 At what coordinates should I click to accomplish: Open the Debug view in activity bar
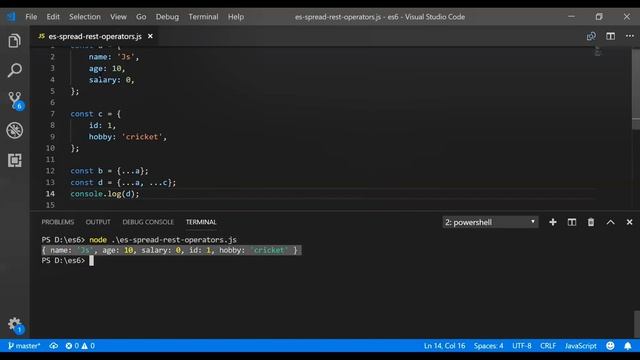coord(14,131)
